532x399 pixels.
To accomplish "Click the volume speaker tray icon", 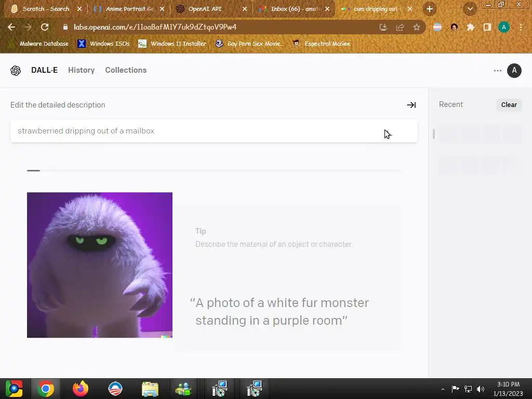I will [481, 389].
